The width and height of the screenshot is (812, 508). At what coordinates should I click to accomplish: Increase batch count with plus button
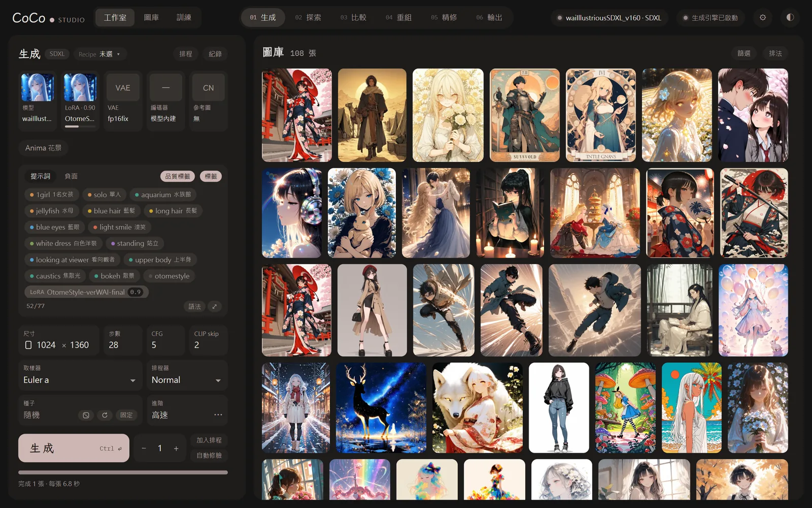[x=176, y=448]
